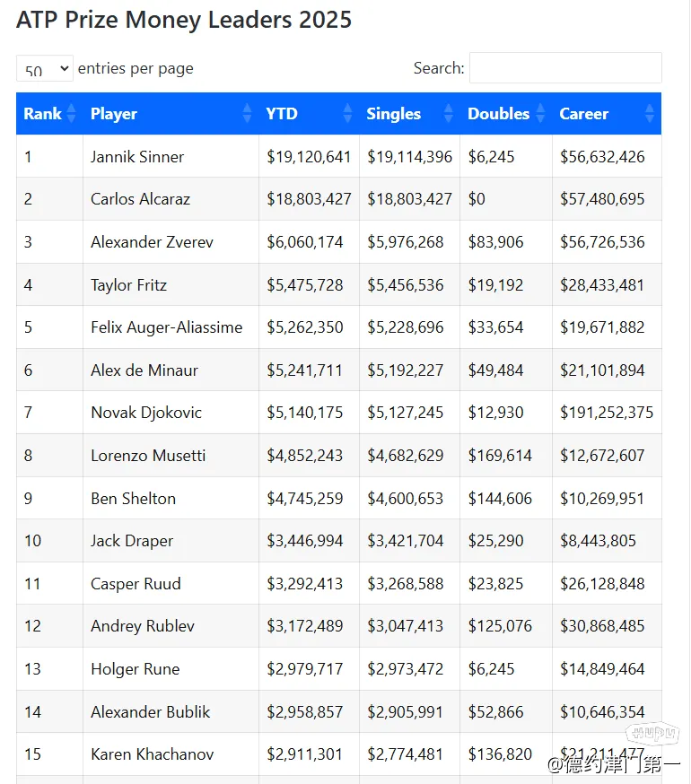The image size is (691, 784).
Task: Click the Rank column sort arrows icon
Action: tap(70, 114)
